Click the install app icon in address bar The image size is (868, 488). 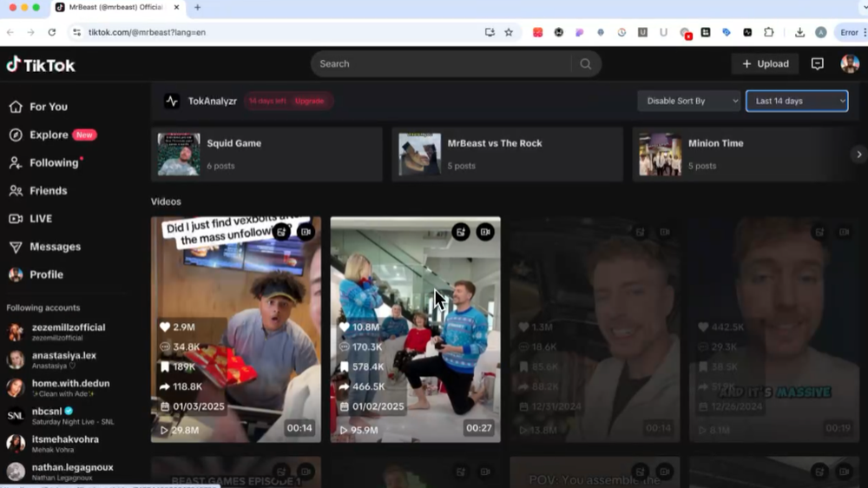tap(490, 33)
